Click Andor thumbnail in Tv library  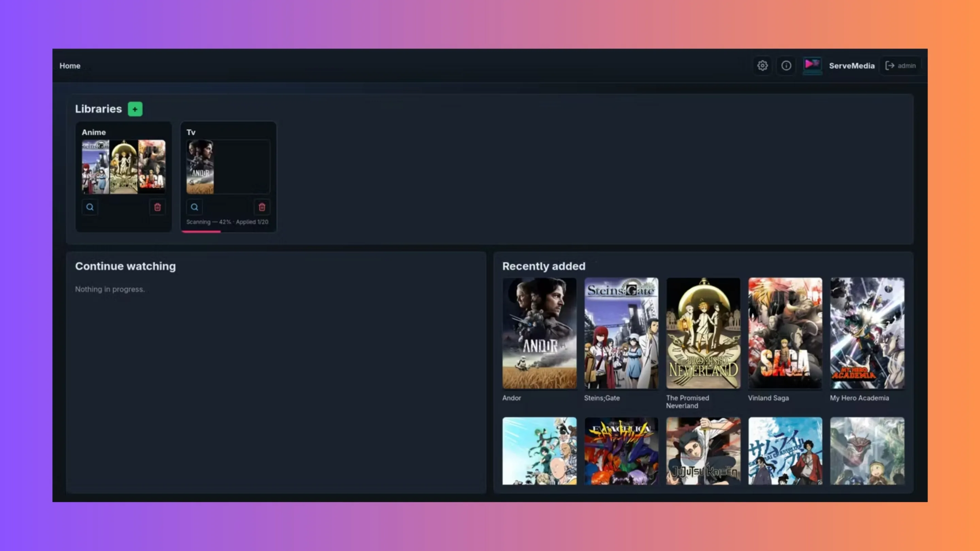click(x=200, y=167)
